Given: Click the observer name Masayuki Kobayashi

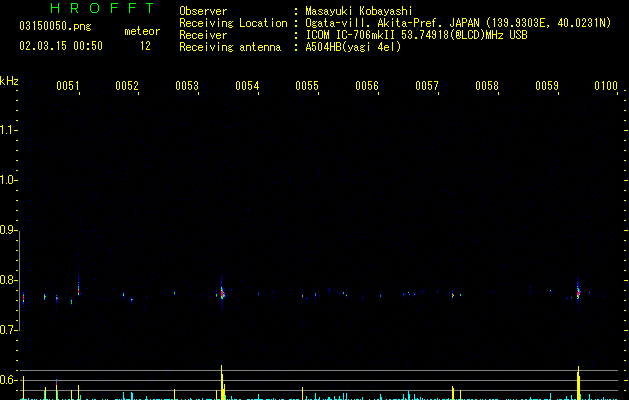Looking at the screenshot, I should tap(359, 11).
